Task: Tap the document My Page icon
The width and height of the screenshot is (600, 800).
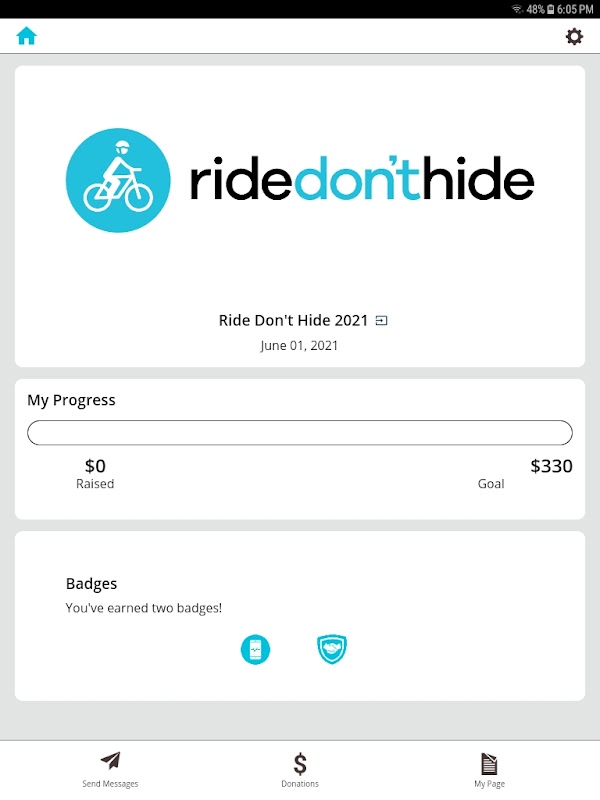Action: coord(489,763)
